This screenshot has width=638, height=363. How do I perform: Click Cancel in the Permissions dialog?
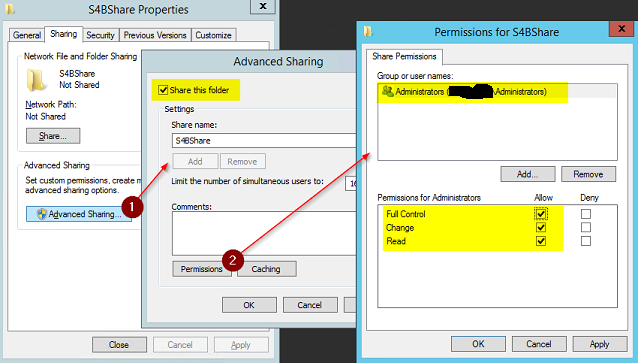pyautogui.click(x=539, y=344)
